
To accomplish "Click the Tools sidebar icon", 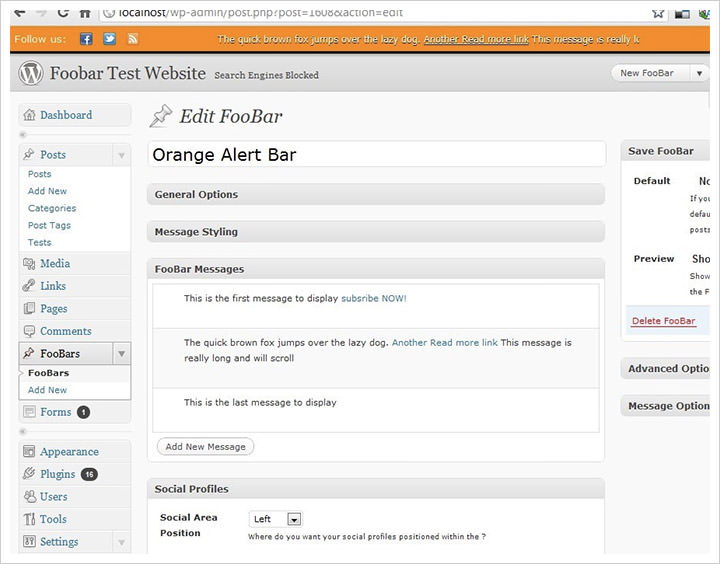I will click(x=29, y=519).
